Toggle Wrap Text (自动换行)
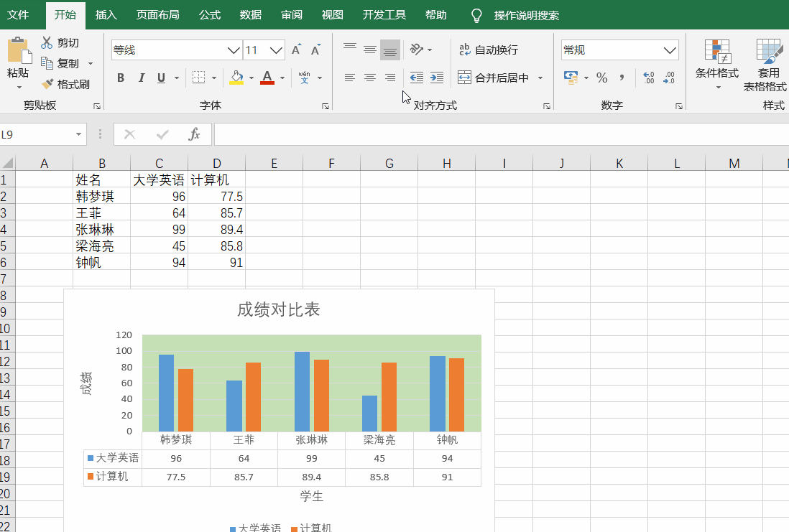The height and width of the screenshot is (532, 789). (489, 50)
